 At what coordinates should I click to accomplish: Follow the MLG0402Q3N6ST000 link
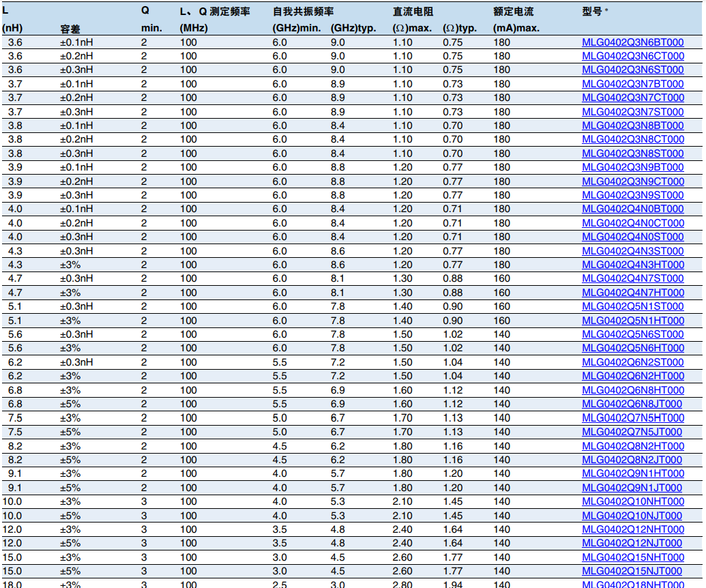click(x=632, y=70)
